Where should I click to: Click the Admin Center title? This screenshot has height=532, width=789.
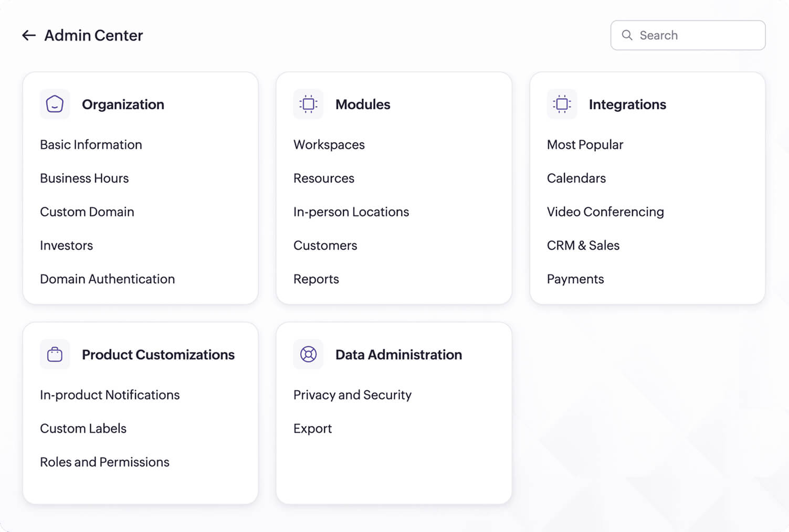pos(93,35)
